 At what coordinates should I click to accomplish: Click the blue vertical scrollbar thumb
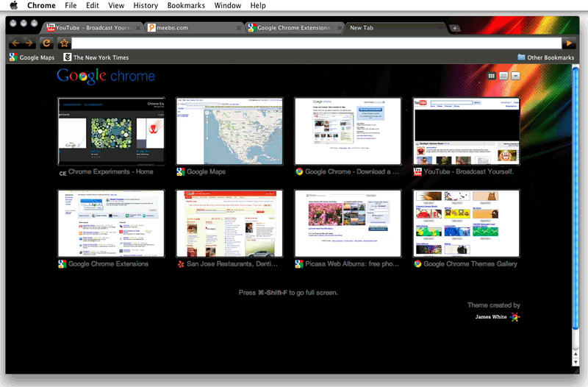576,199
